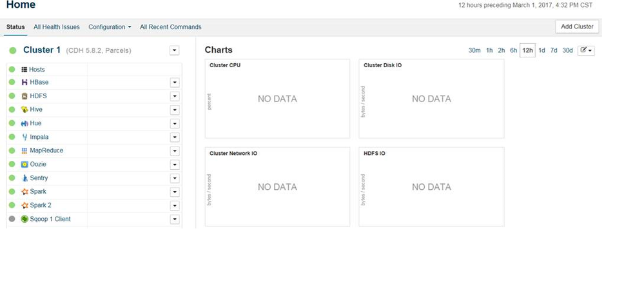The width and height of the screenshot is (644, 297).
Task: Open the All Recent Commands tab
Action: tap(170, 26)
